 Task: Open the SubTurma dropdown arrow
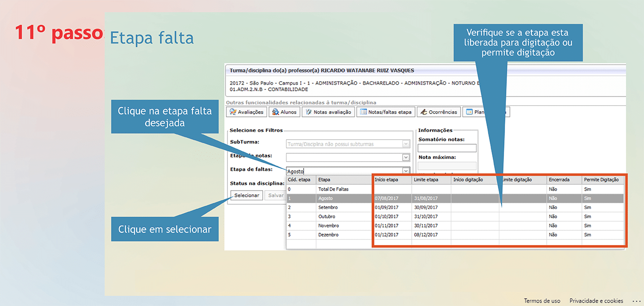point(406,144)
